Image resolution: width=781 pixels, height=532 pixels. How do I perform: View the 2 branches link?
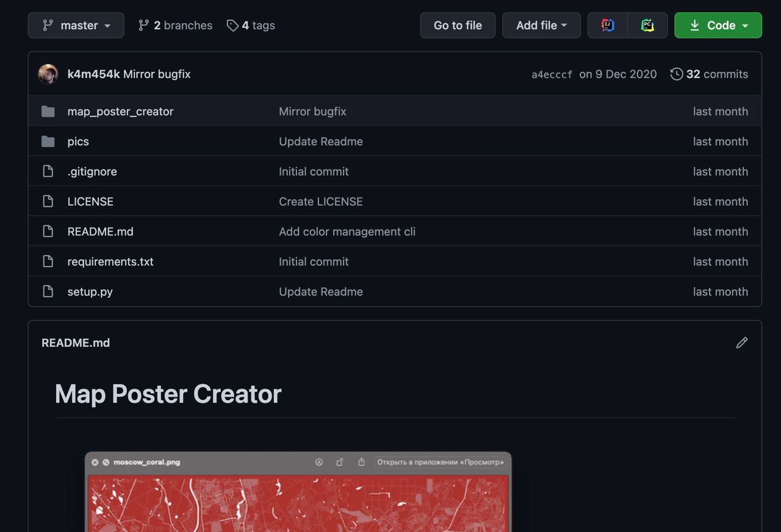(175, 25)
